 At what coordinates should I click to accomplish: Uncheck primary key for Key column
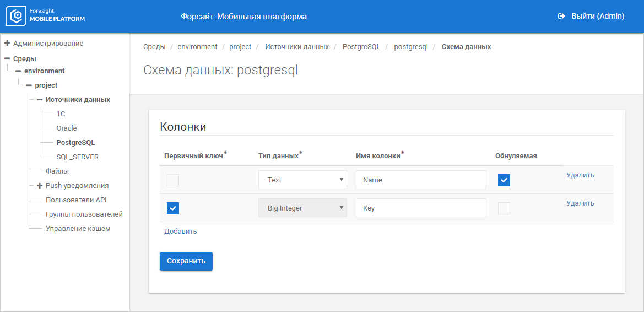click(x=173, y=208)
